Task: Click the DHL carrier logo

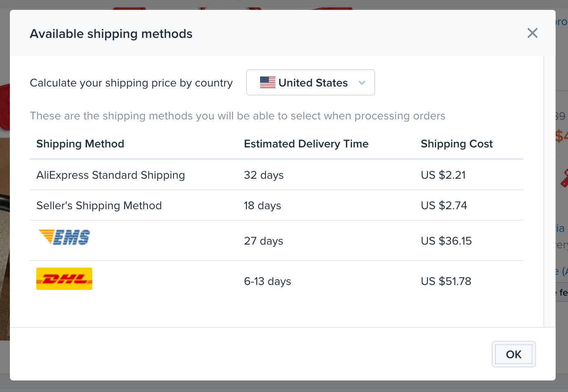Action: click(64, 279)
